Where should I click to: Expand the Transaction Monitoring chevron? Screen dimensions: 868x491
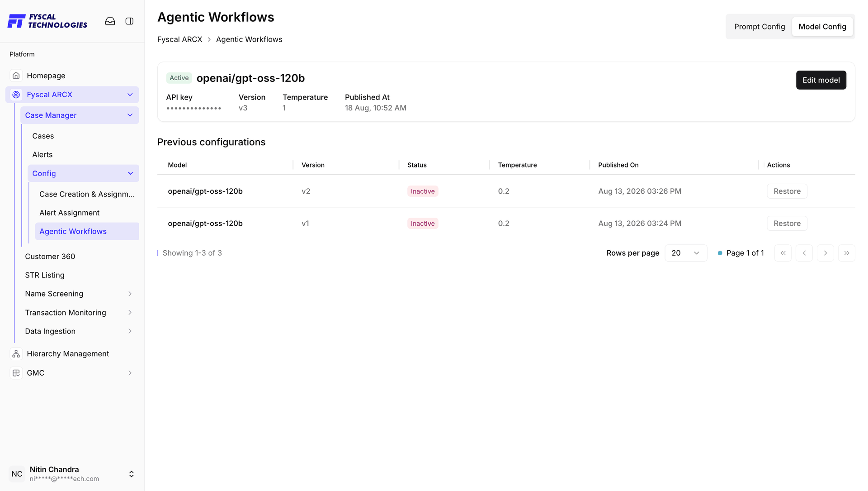coord(130,313)
